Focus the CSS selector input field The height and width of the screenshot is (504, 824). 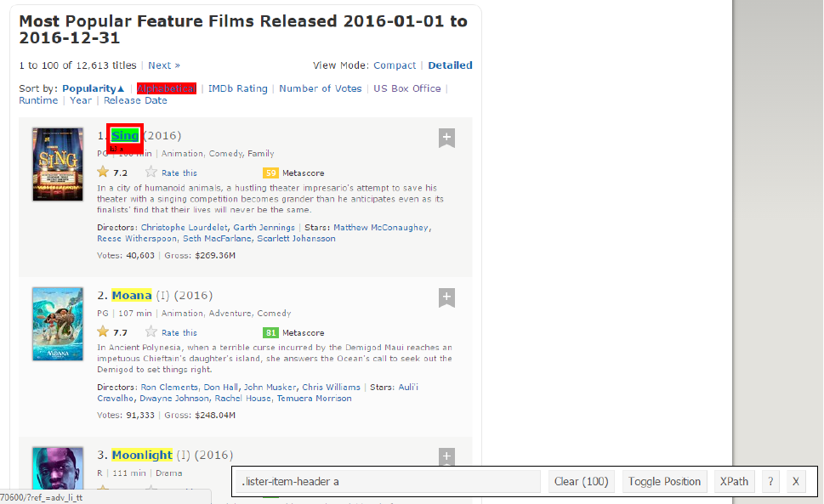tap(388, 482)
